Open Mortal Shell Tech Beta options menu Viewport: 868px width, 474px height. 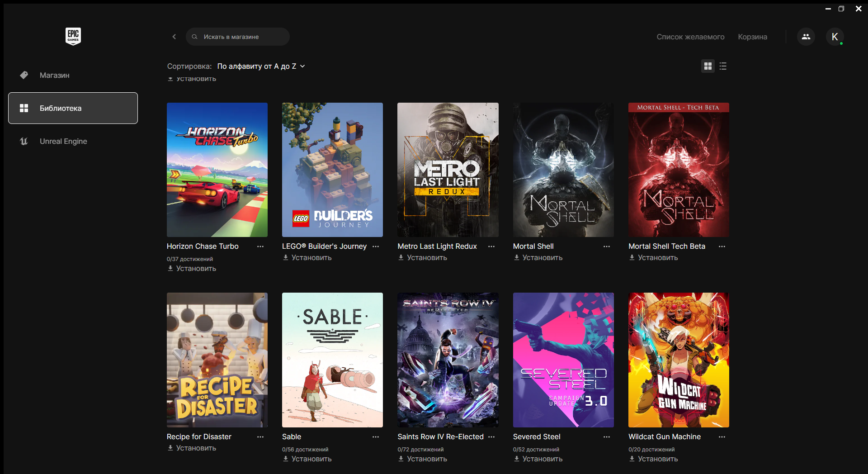(722, 246)
